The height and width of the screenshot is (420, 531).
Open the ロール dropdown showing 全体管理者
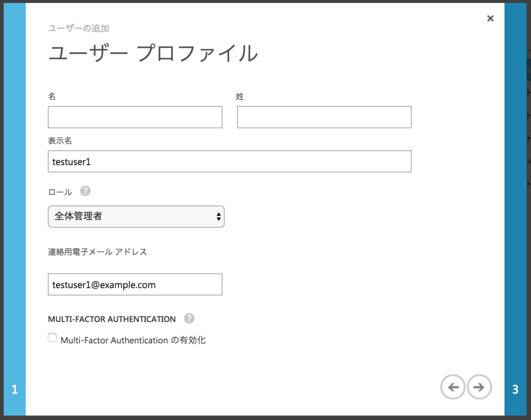[x=136, y=216]
